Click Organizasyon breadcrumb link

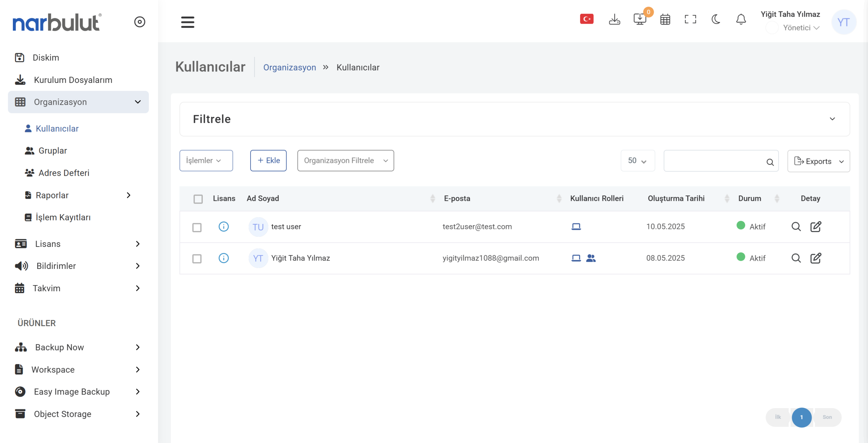click(x=290, y=67)
